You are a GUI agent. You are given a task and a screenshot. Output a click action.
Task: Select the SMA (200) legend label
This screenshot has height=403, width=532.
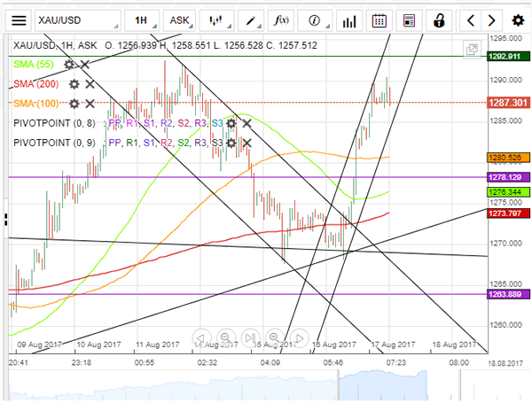tap(36, 84)
